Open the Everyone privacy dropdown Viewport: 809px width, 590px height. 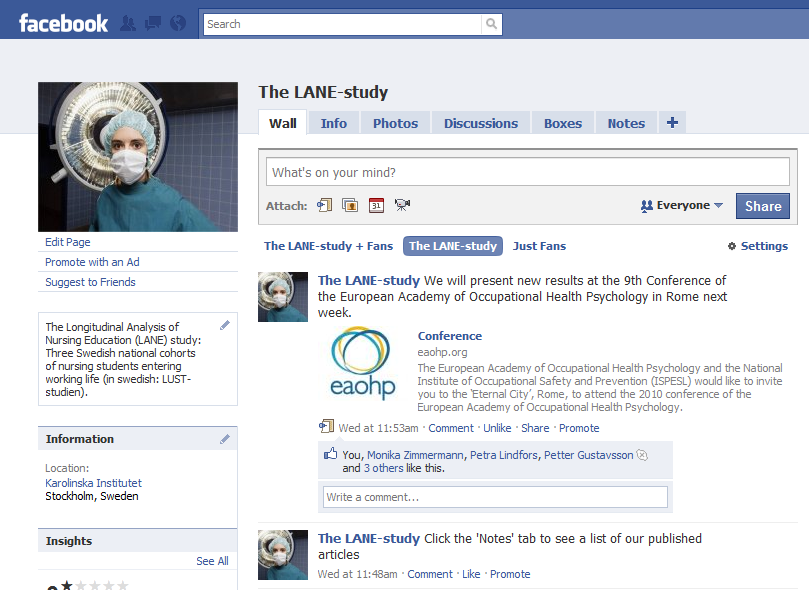click(681, 205)
